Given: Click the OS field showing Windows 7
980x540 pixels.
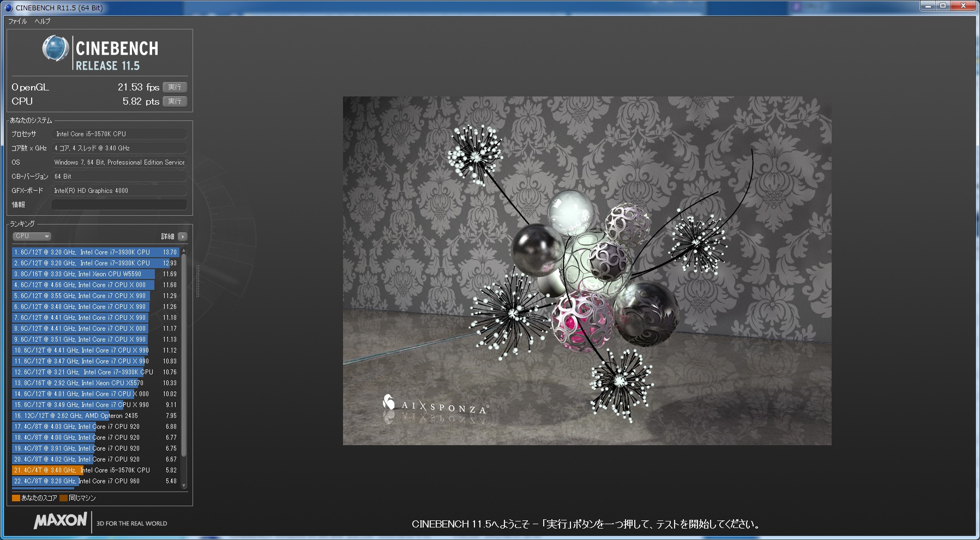Looking at the screenshot, I should tap(119, 162).
